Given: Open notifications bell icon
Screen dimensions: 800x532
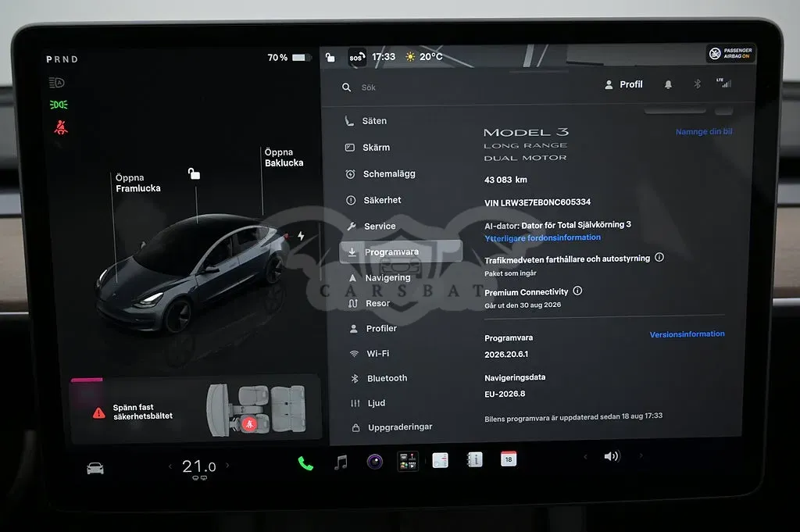Looking at the screenshot, I should coord(668,84).
